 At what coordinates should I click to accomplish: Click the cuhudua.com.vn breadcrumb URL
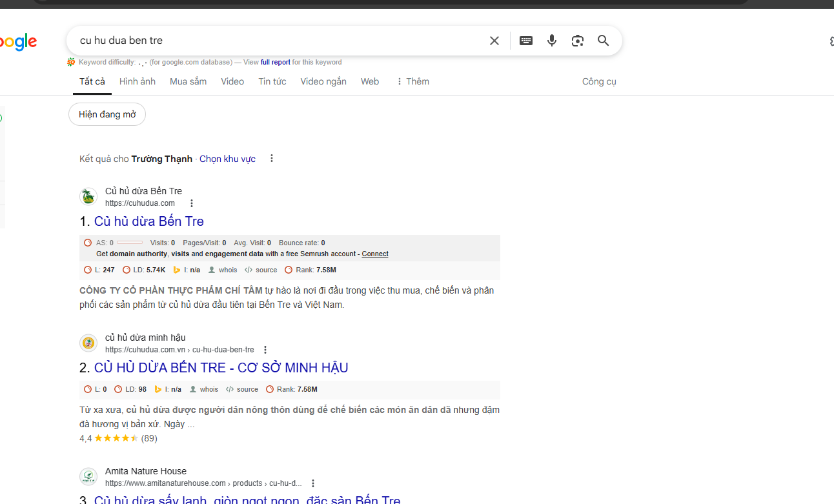point(179,350)
